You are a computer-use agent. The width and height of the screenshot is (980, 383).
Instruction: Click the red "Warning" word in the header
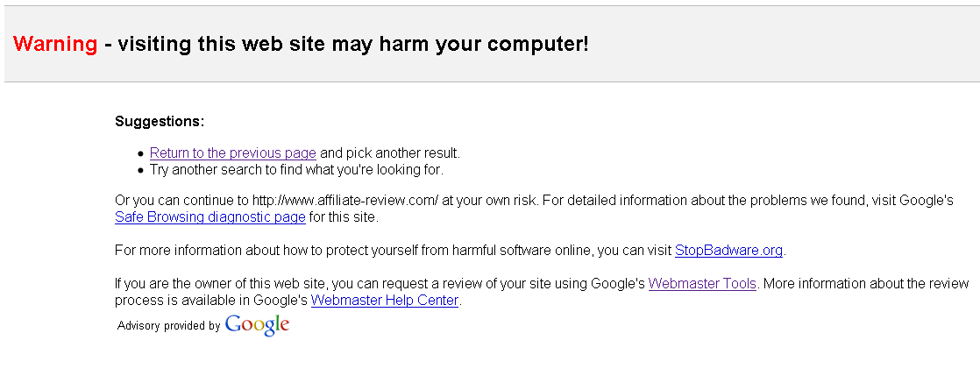[55, 44]
